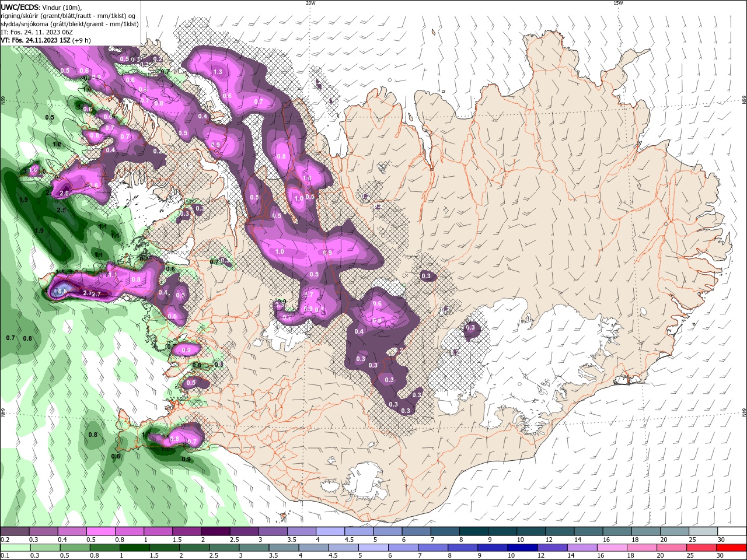Select the light pink 16 rain legend swatch

pyautogui.click(x=613, y=548)
